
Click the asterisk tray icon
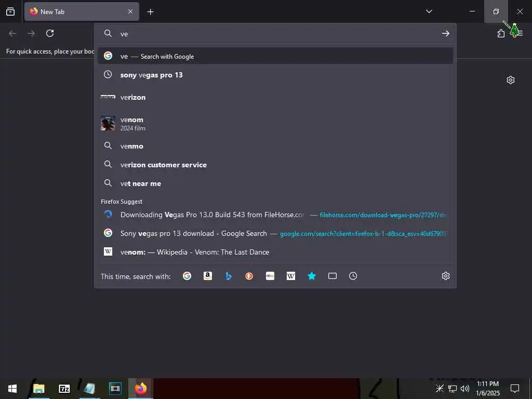click(x=440, y=389)
